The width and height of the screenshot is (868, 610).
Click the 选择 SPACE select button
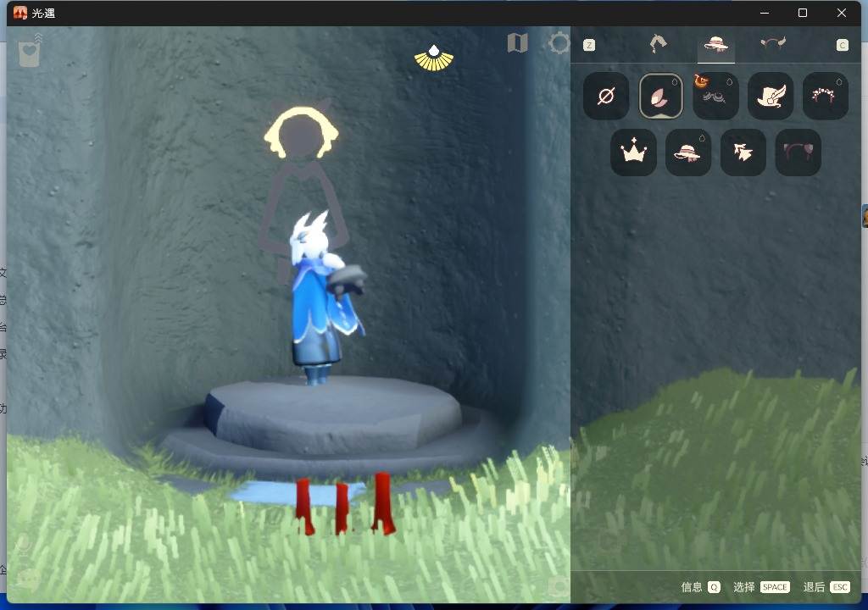tap(761, 587)
